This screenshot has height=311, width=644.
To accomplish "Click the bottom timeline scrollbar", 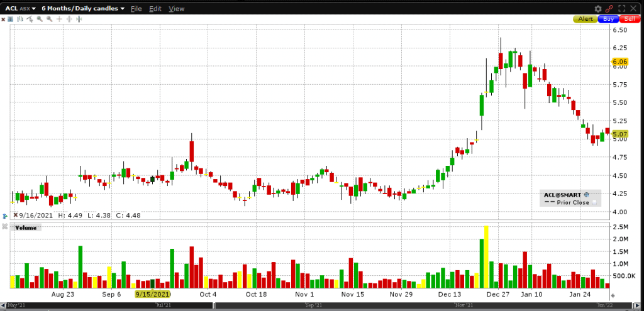I will pos(322,306).
